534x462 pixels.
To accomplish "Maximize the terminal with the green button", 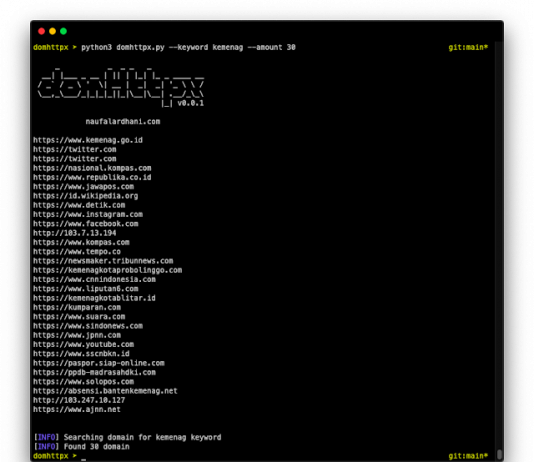I will tap(63, 31).
